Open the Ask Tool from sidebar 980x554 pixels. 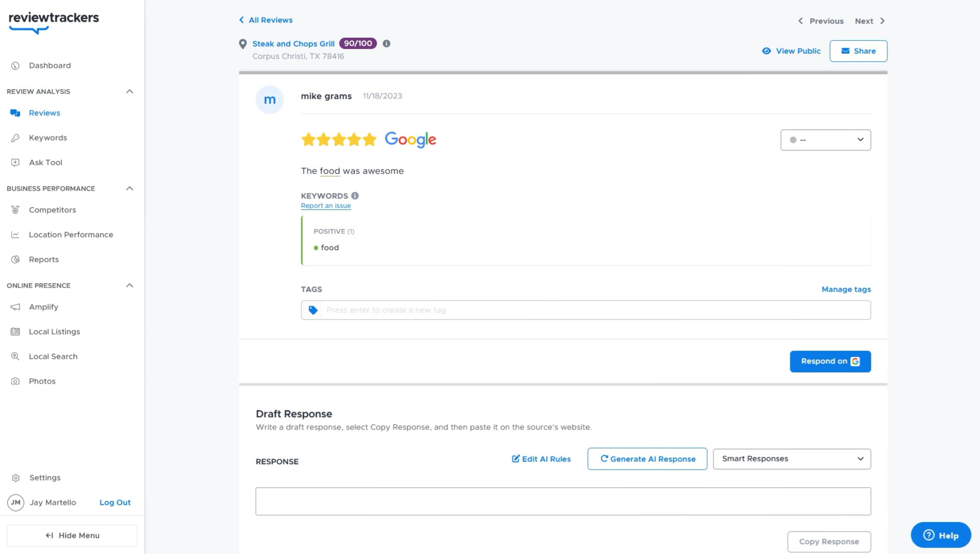15,162
